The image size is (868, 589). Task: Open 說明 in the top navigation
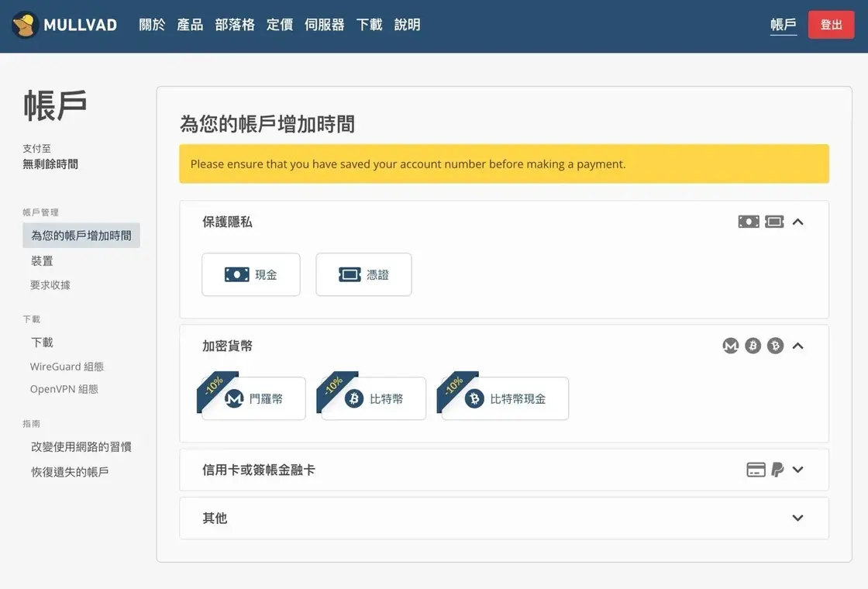(408, 25)
